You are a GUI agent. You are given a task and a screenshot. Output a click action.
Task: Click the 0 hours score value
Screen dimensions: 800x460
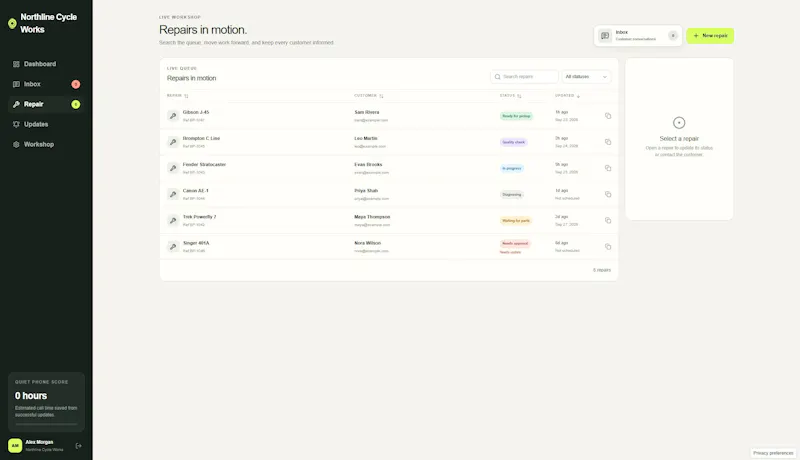[31, 396]
